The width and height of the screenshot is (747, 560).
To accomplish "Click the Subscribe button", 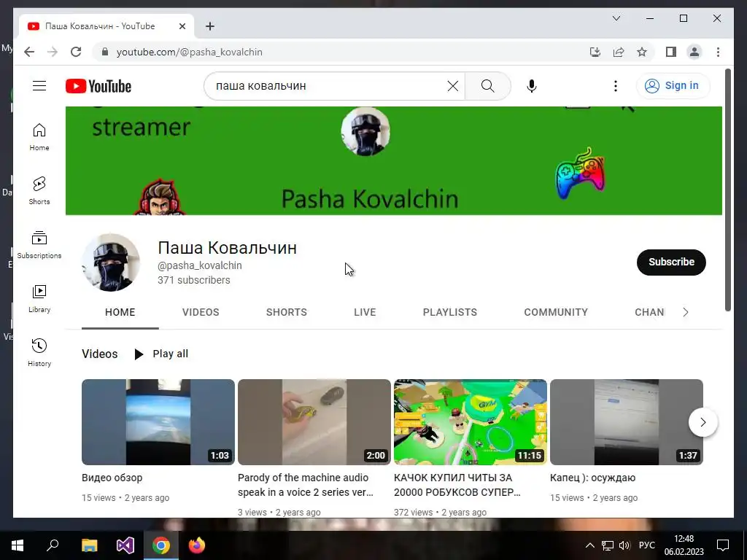I will [x=671, y=262].
